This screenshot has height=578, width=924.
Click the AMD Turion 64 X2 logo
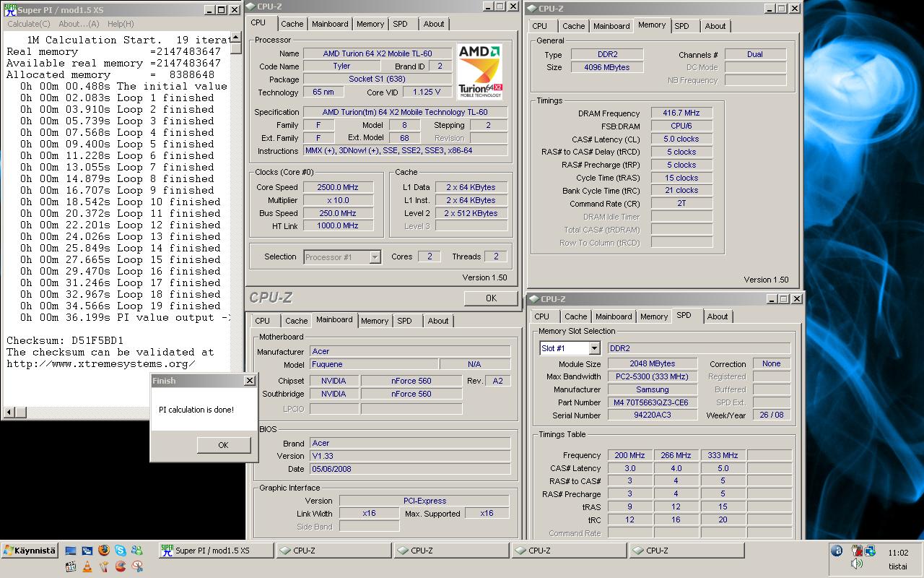(x=480, y=72)
